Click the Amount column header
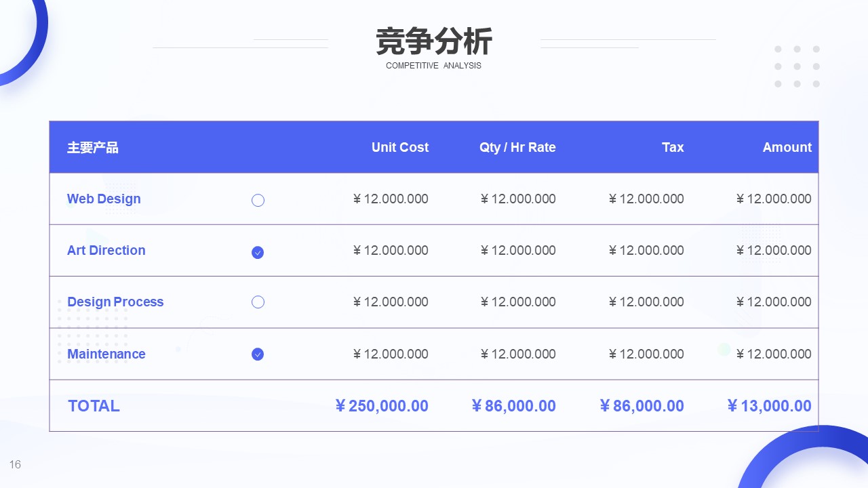This screenshot has width=868, height=488. point(787,147)
